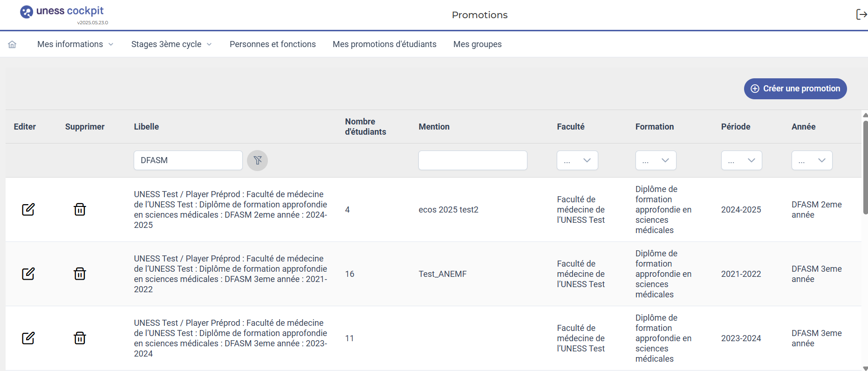Image resolution: width=868 pixels, height=371 pixels.
Task: Click Créer une promotion button
Action: tap(795, 89)
